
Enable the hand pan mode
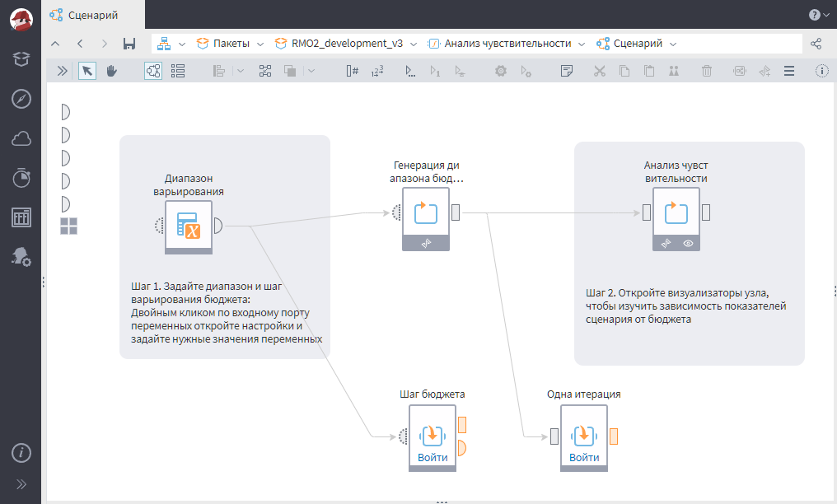point(111,71)
